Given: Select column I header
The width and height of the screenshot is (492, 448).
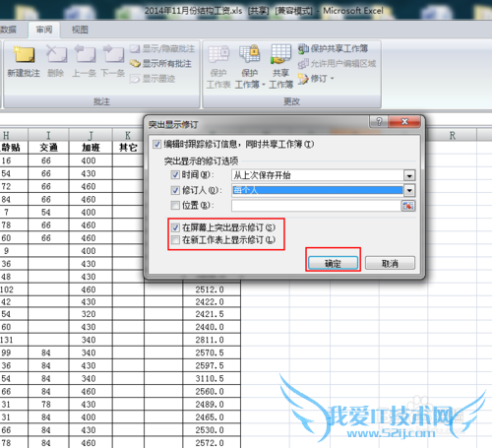Looking at the screenshot, I should pyautogui.click(x=48, y=136).
